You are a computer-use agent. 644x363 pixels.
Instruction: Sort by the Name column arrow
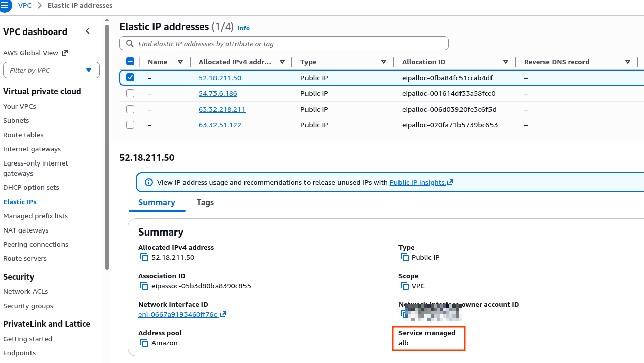(180, 62)
